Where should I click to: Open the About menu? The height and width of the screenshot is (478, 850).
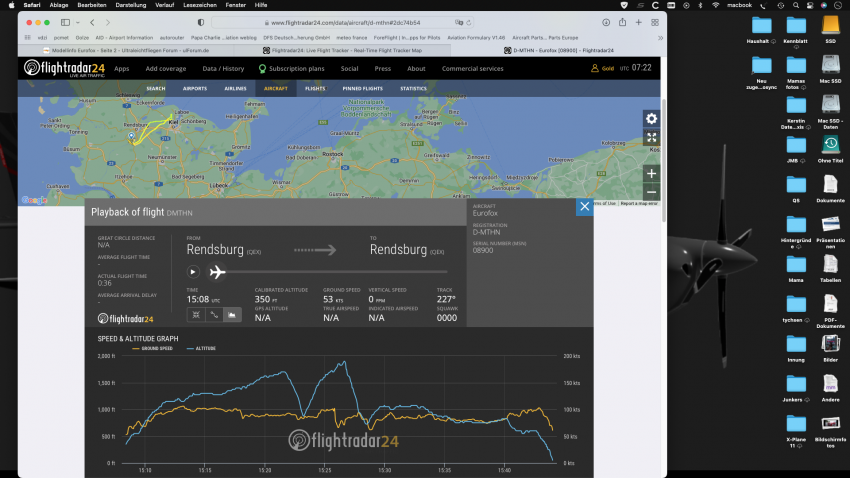pyautogui.click(x=416, y=69)
